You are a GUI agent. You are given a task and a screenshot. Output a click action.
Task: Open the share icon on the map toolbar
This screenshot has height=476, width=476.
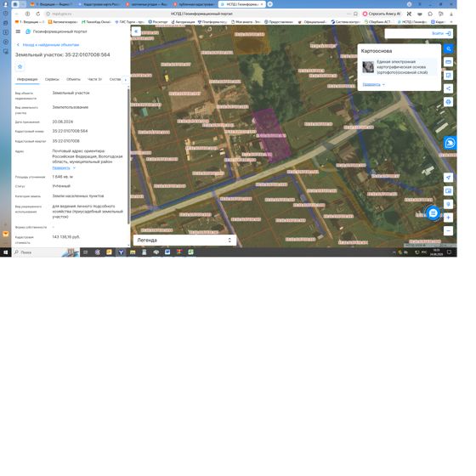(449, 88)
